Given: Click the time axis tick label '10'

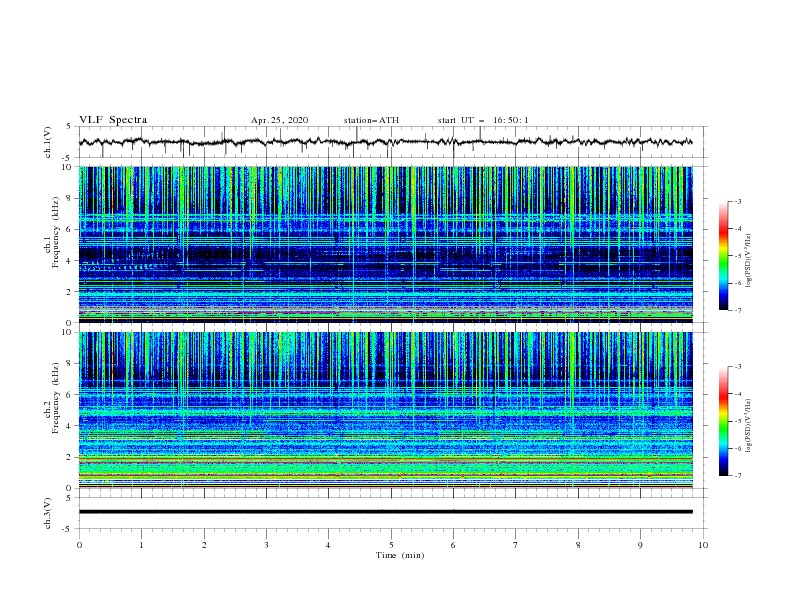Looking at the screenshot, I should tap(703, 545).
